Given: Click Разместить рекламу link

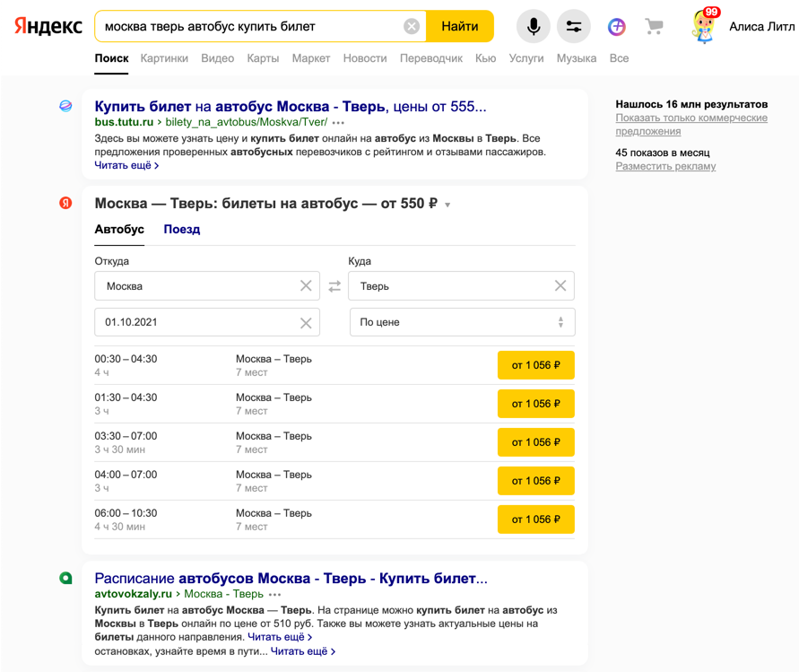Looking at the screenshot, I should (x=665, y=166).
